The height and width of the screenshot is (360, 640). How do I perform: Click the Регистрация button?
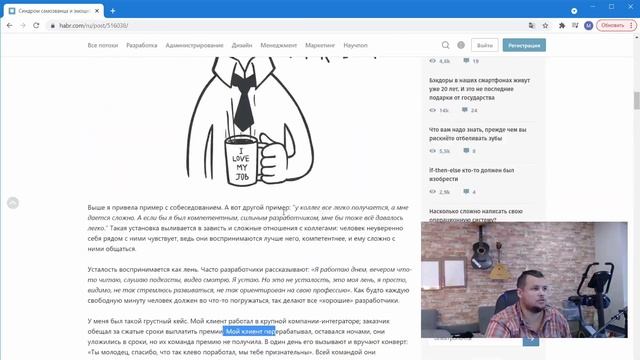[524, 45]
